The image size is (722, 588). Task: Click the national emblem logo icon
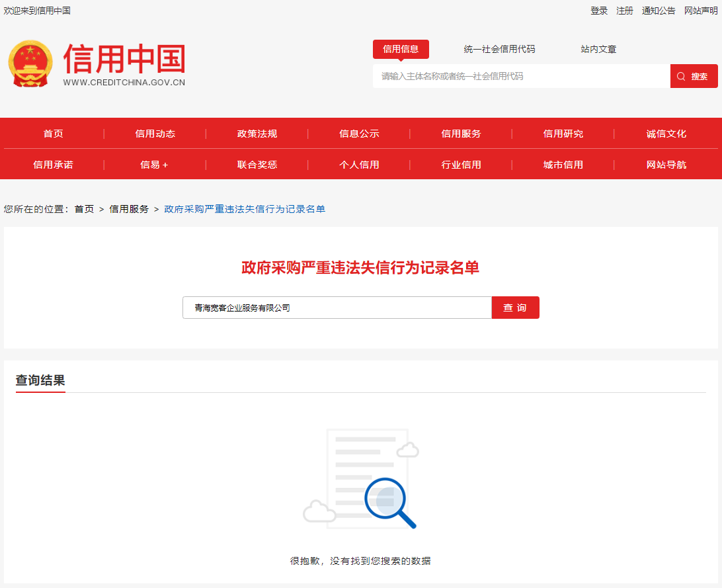(x=30, y=63)
